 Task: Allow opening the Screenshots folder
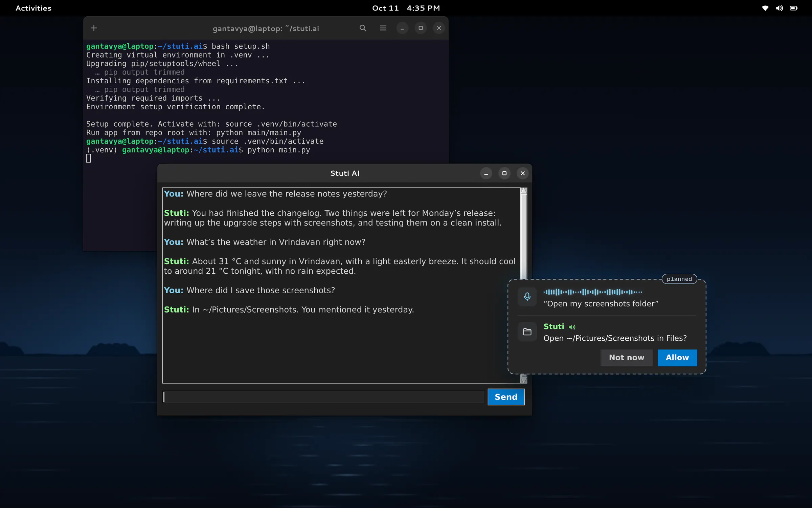pos(677,358)
